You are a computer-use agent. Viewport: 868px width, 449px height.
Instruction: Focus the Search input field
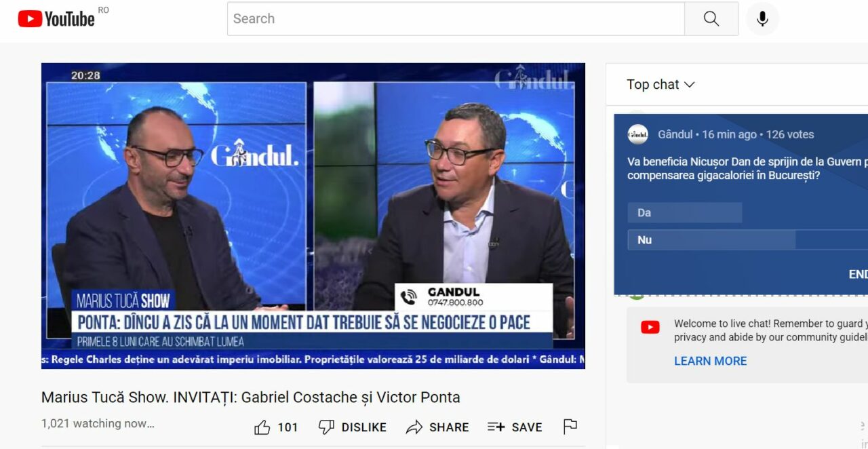coord(456,19)
